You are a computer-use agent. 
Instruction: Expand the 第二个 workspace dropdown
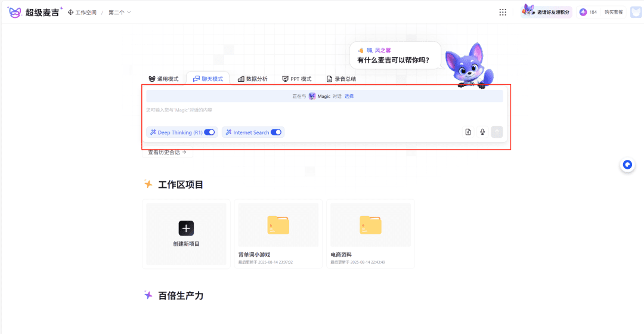[120, 13]
